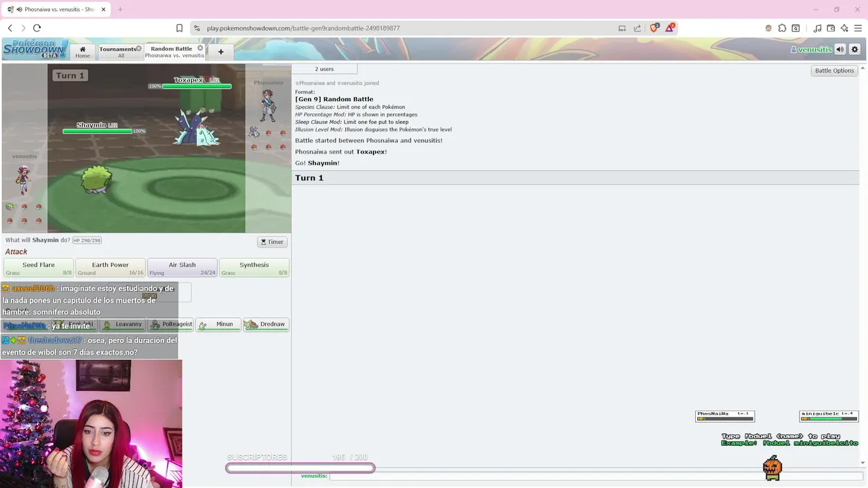
Task: Open Brave Shields lion icon
Action: click(x=654, y=28)
